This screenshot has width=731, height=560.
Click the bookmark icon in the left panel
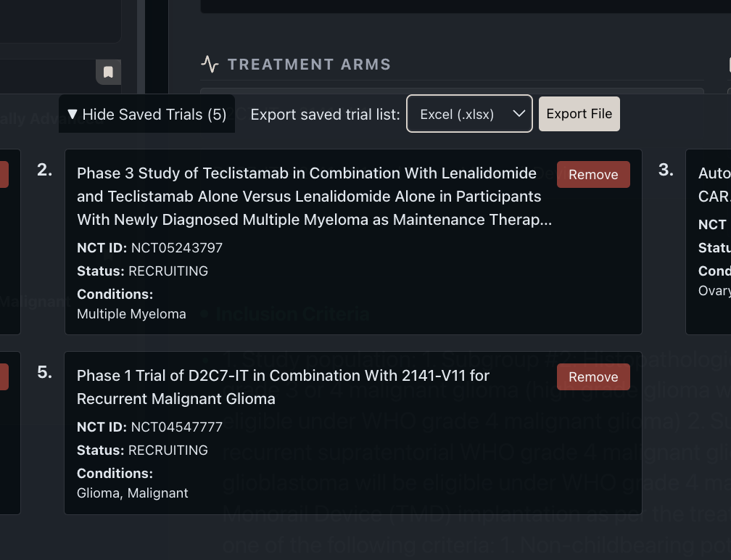coord(107,72)
